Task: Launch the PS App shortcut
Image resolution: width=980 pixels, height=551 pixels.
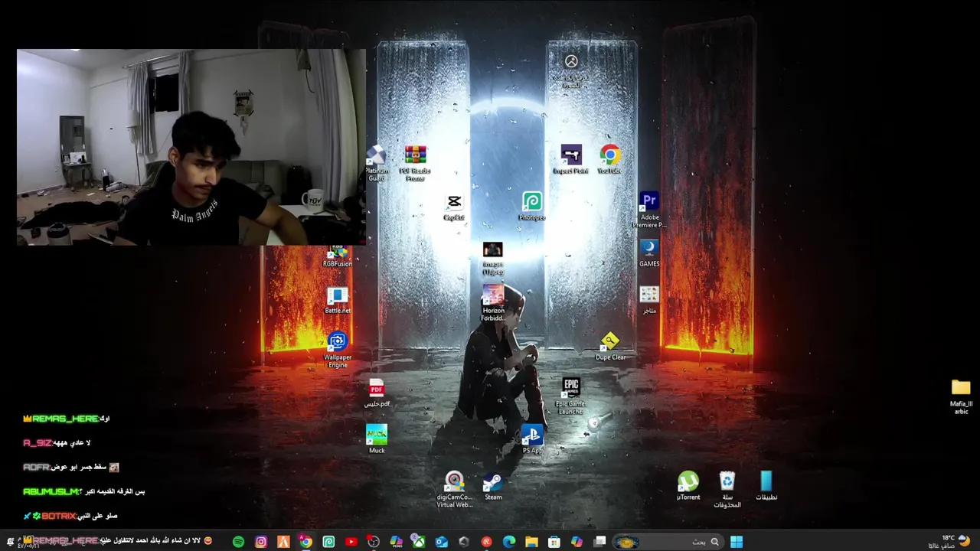Action: [x=532, y=439]
